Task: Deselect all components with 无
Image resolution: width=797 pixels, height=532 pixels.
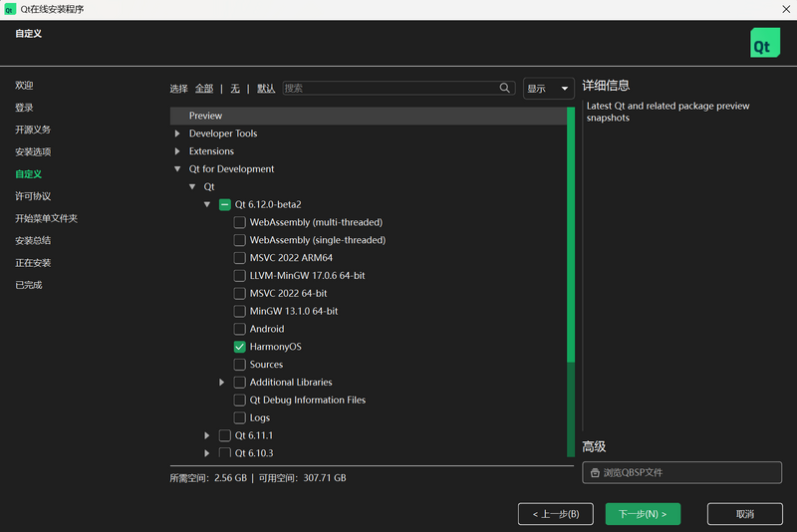Action: click(x=235, y=89)
